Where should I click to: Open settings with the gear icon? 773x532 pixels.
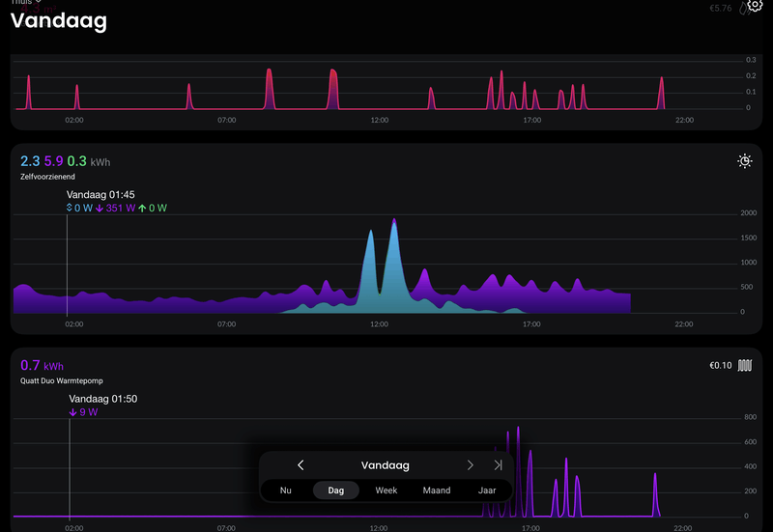pyautogui.click(x=755, y=5)
